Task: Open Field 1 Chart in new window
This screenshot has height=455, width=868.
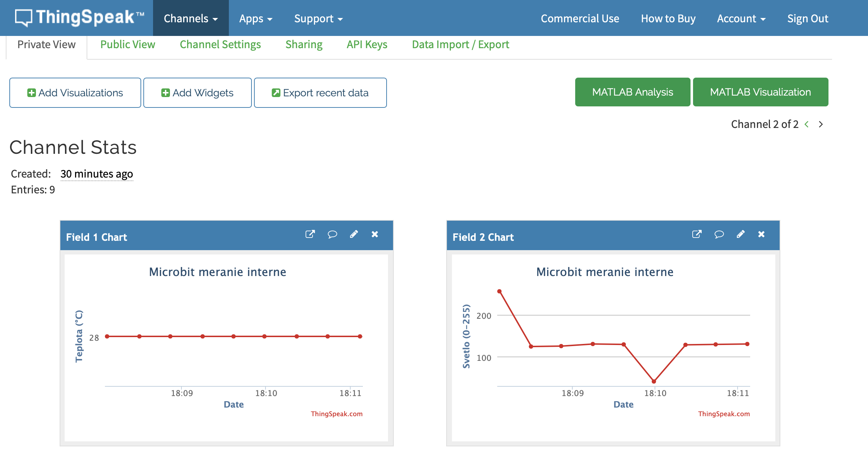Action: tap(310, 234)
